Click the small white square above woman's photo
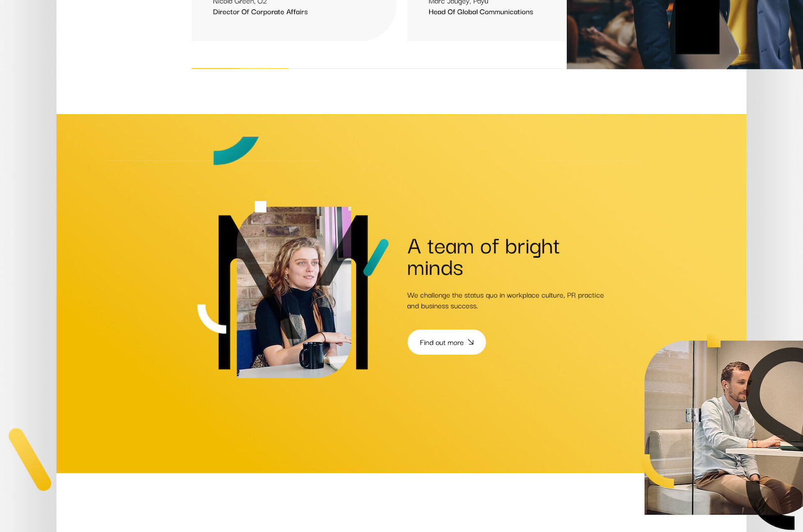Viewport: 803px width, 532px height. pyautogui.click(x=260, y=206)
